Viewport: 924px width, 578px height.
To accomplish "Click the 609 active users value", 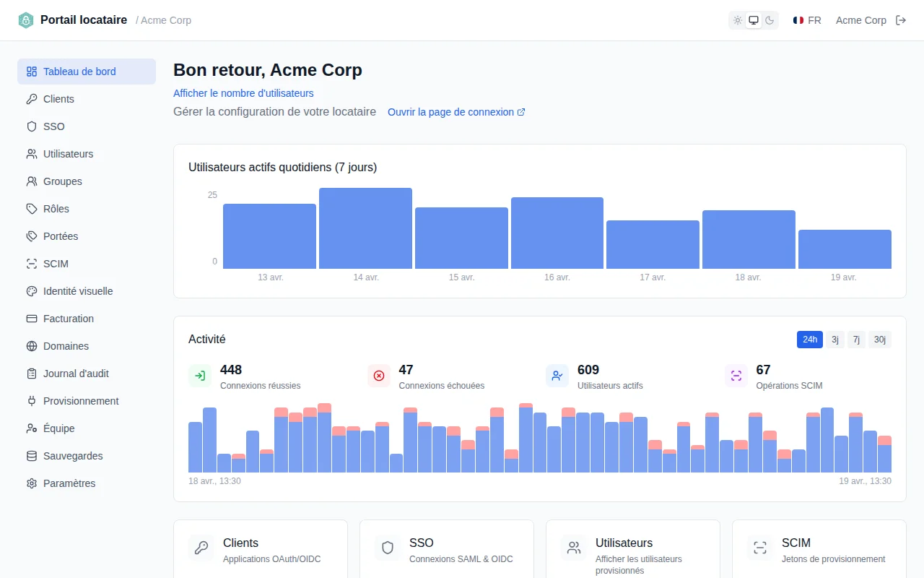I will pos(588,370).
